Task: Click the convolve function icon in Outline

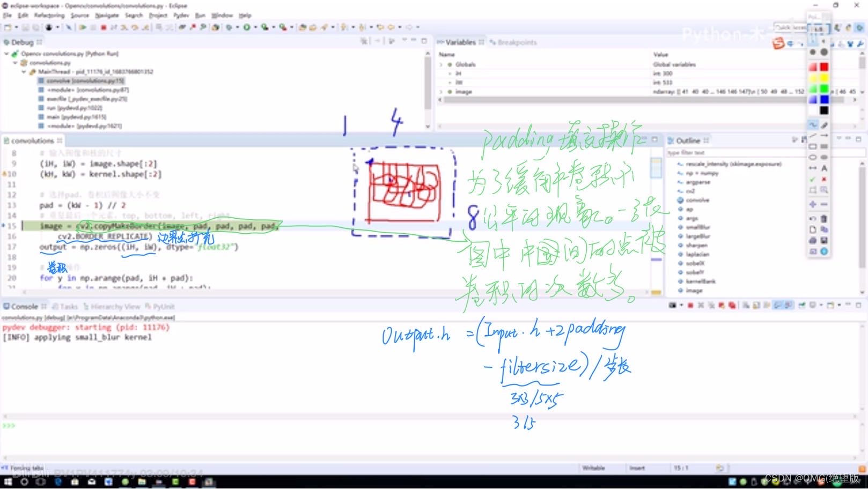Action: [680, 199]
